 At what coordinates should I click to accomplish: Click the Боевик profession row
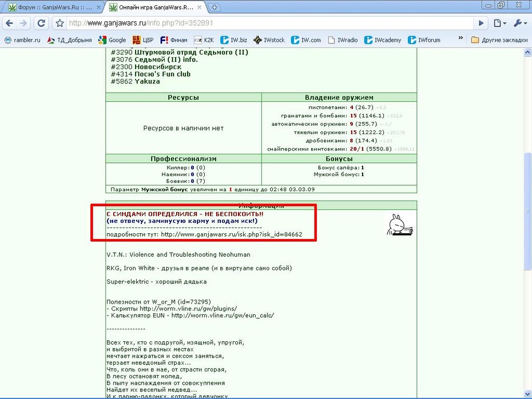pos(186,181)
